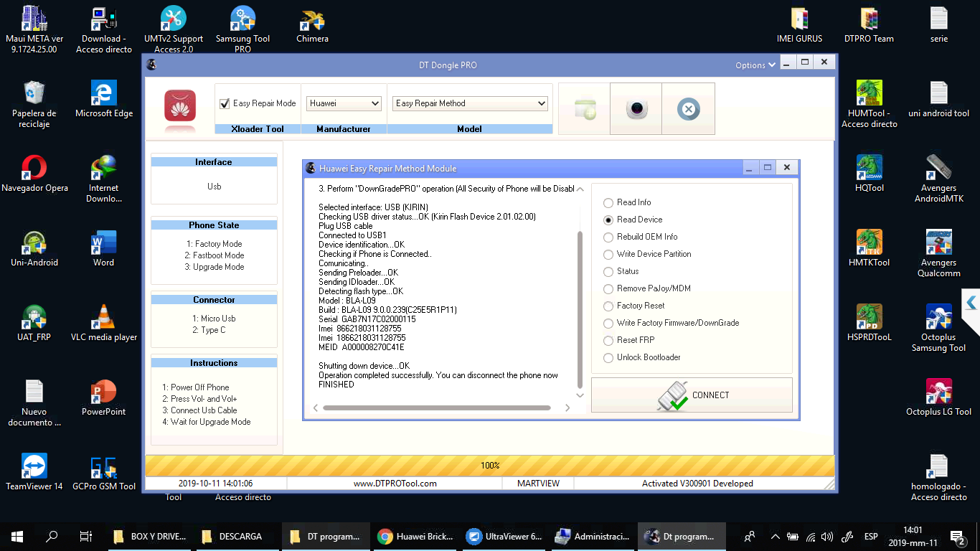
Task: Open the Options menu in DT Dongle PRO
Action: point(755,65)
